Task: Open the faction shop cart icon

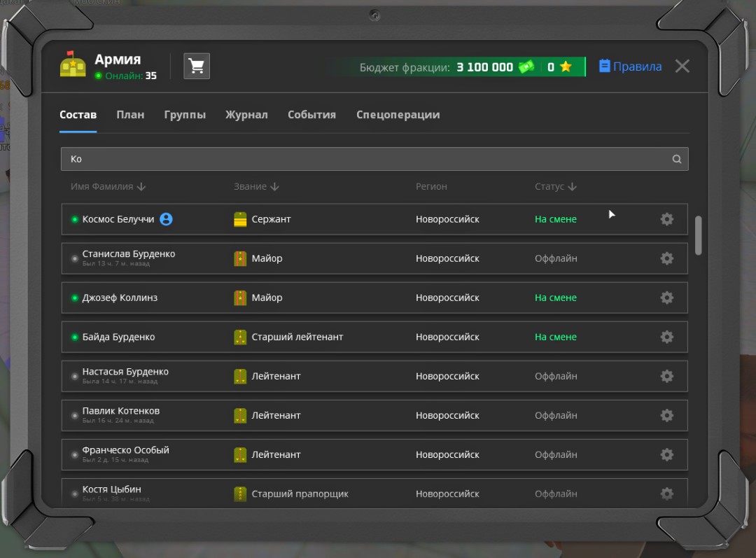Action: (197, 67)
